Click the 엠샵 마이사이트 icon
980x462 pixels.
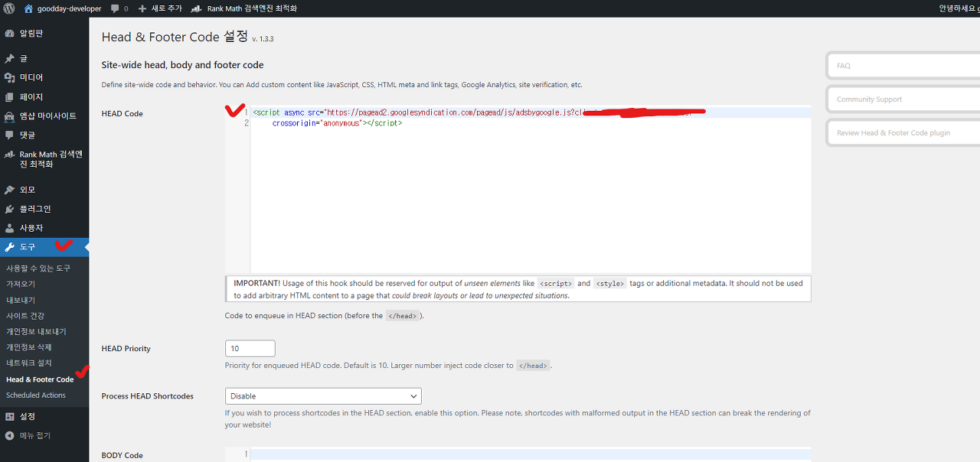9,116
